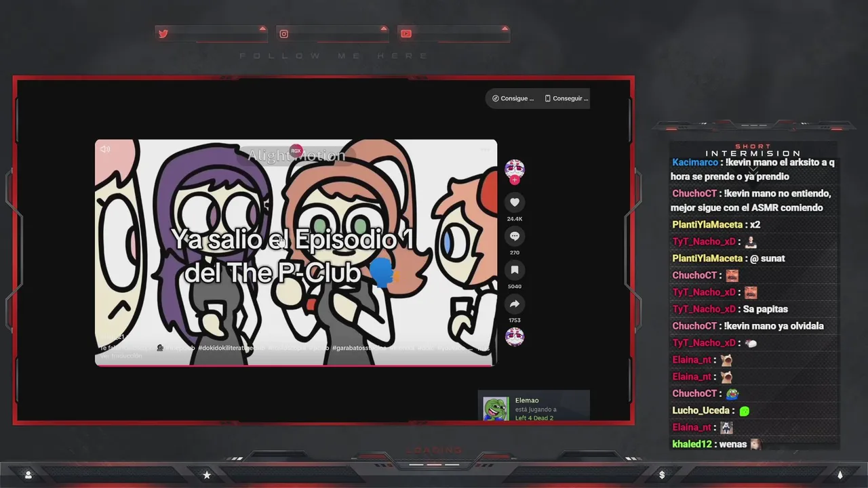This screenshot has height=488, width=868.
Task: Expand the arrow on the Twitter panel
Action: pos(262,28)
